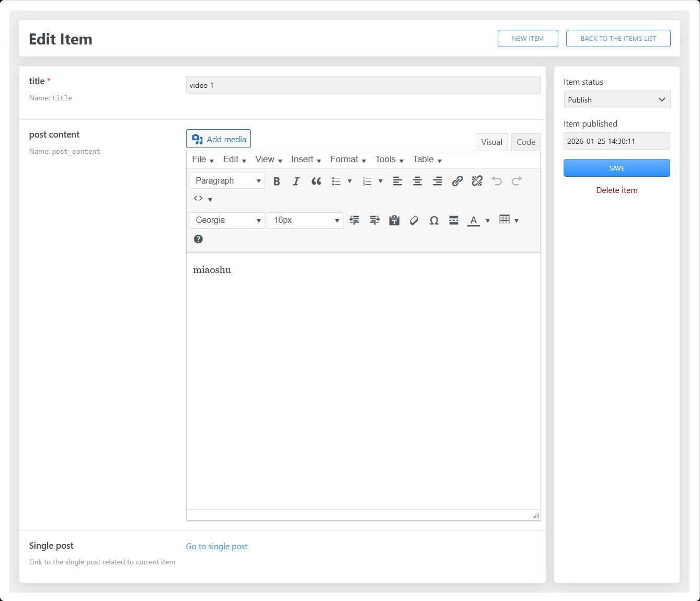Toggle paste as text clipboard icon
The width and height of the screenshot is (700, 601).
coord(394,220)
